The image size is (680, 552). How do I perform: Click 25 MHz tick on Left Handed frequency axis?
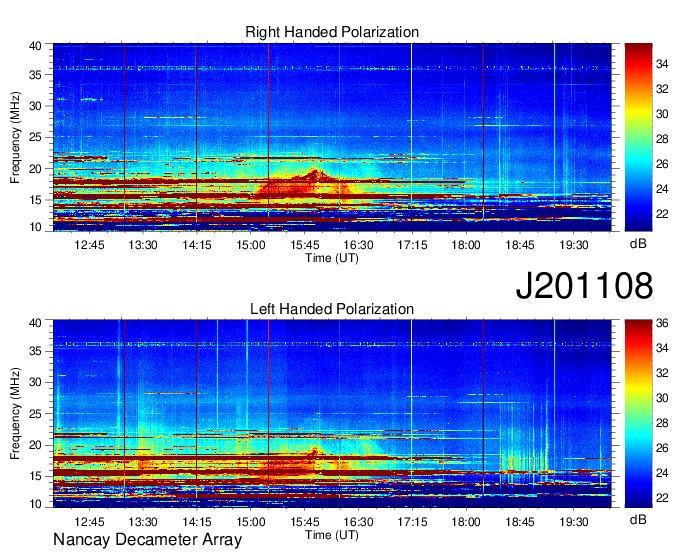[35, 414]
